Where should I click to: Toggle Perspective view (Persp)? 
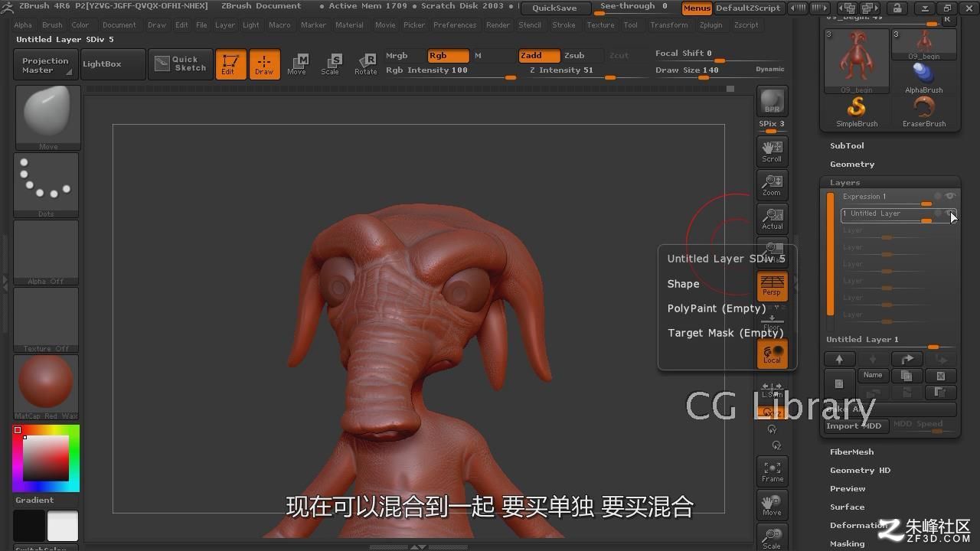click(x=772, y=286)
